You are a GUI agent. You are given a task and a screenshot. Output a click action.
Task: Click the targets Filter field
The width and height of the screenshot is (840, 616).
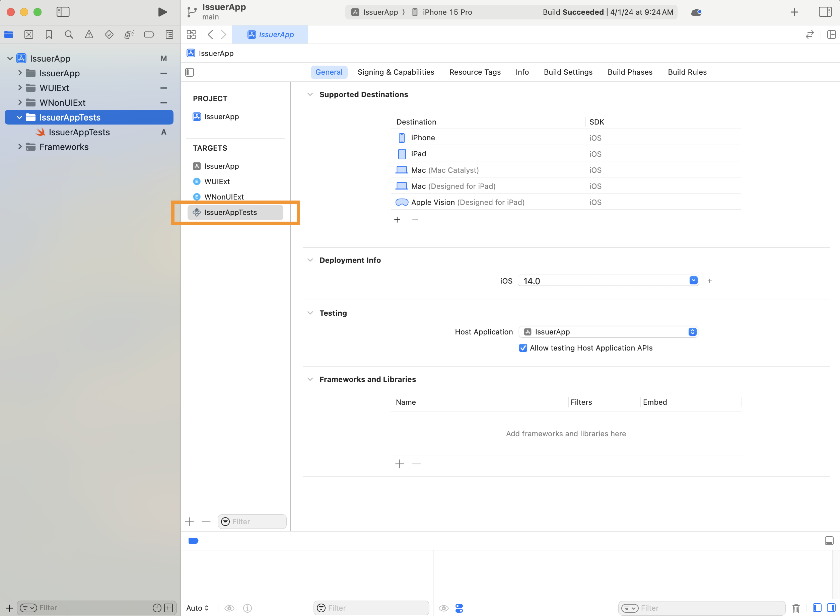coord(252,522)
